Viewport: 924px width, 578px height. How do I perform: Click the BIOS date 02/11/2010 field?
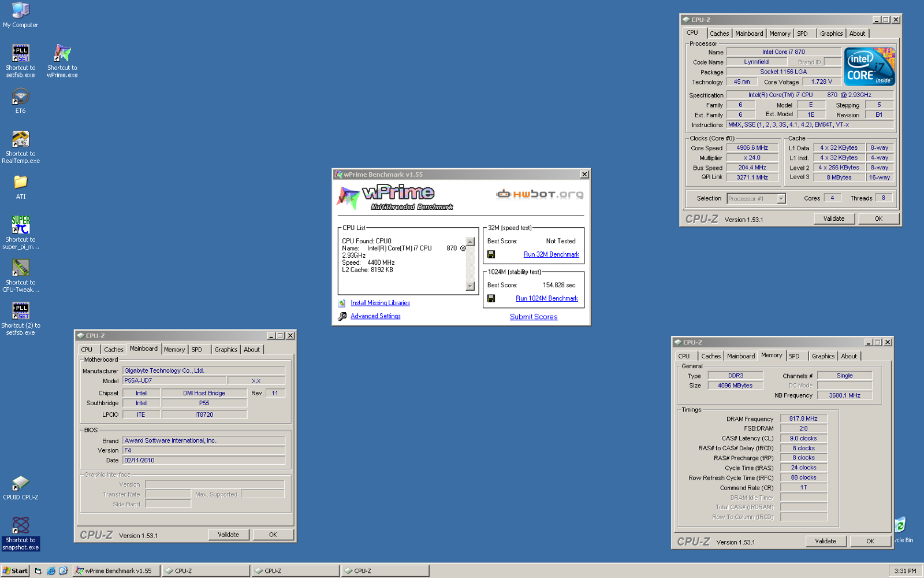pyautogui.click(x=203, y=460)
